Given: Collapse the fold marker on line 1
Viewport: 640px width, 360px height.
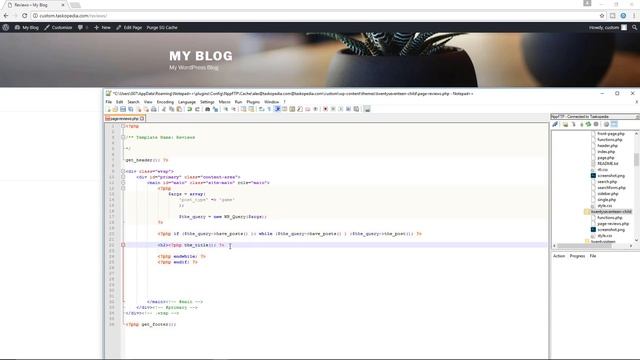Looking at the screenshot, I should (x=123, y=126).
